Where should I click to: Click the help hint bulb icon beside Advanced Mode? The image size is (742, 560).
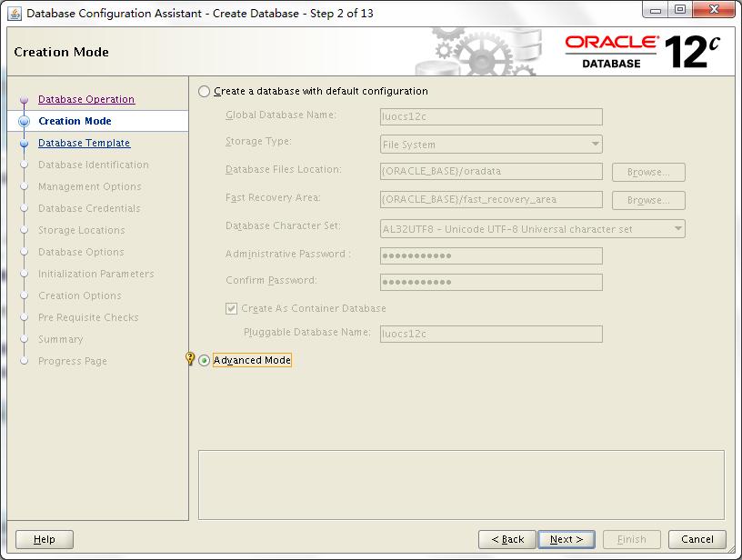190,358
